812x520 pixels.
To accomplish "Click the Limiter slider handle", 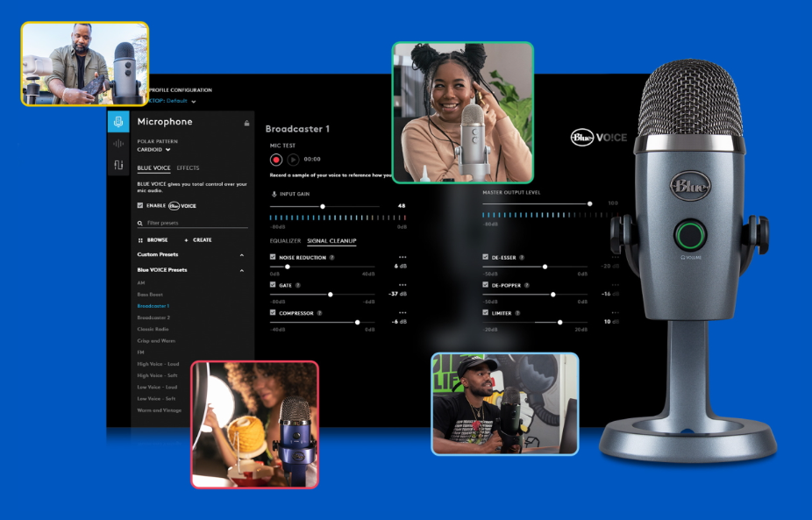I will tap(559, 322).
